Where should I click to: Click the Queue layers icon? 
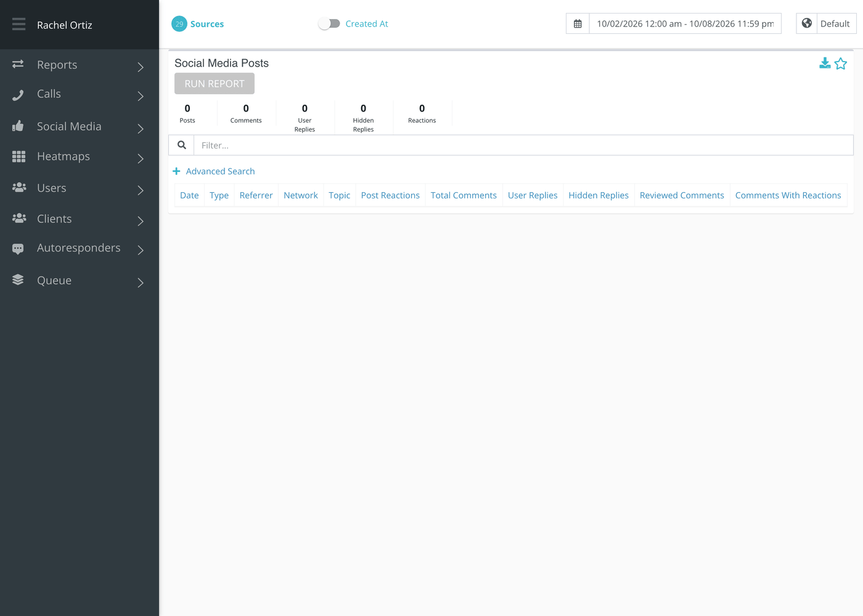point(18,280)
